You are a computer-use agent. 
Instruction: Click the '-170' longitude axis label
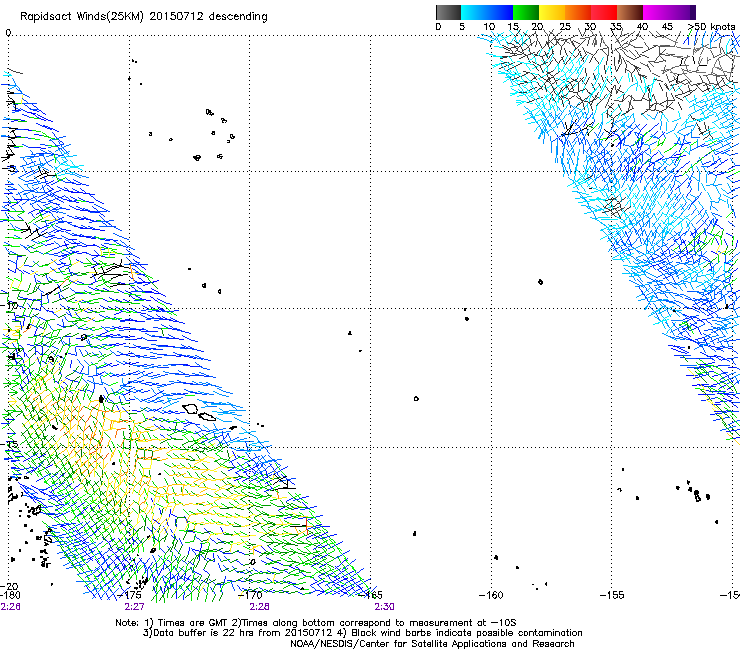pos(250,595)
